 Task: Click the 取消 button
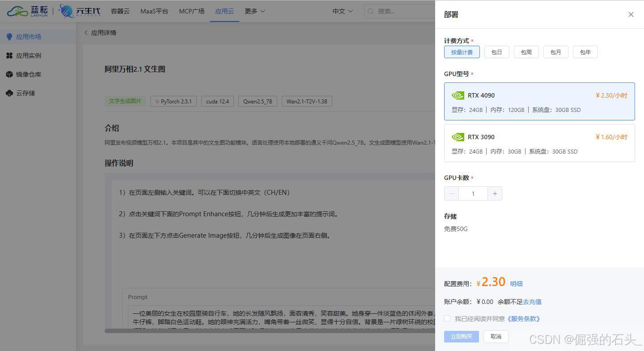point(496,336)
